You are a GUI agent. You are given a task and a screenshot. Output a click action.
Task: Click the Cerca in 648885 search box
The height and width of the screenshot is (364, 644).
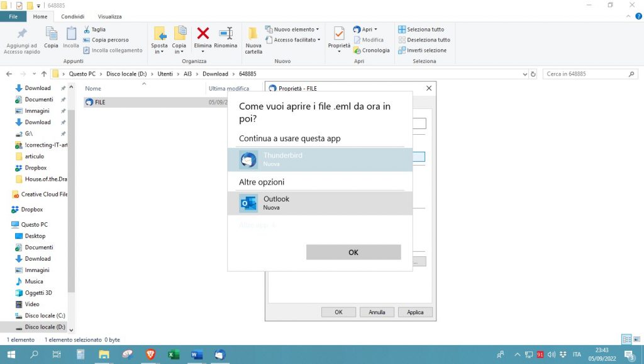585,74
